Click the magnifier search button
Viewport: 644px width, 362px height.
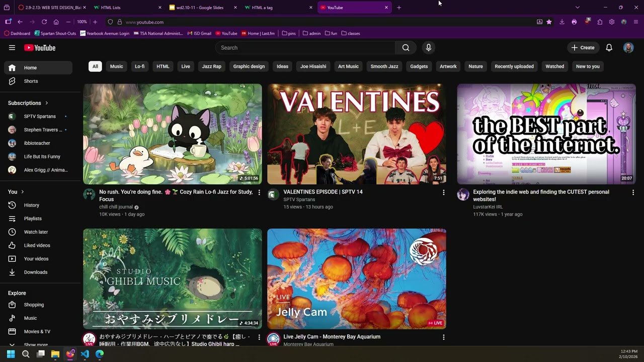[x=406, y=48]
